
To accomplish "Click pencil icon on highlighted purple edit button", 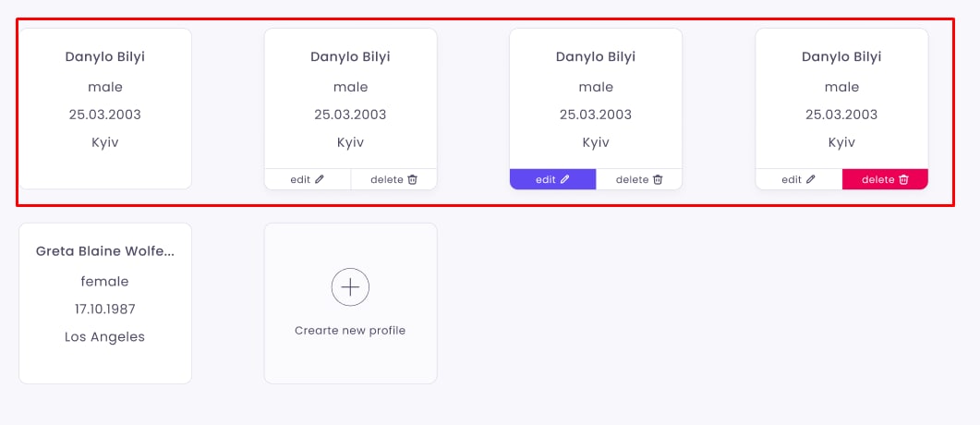I will tap(565, 179).
